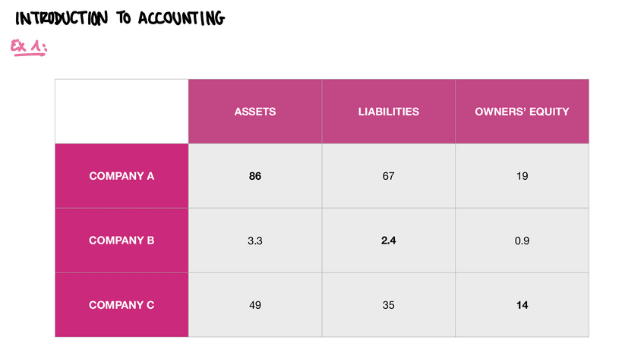Click Company C's bold equity value 14
644x362 pixels.
[522, 305]
